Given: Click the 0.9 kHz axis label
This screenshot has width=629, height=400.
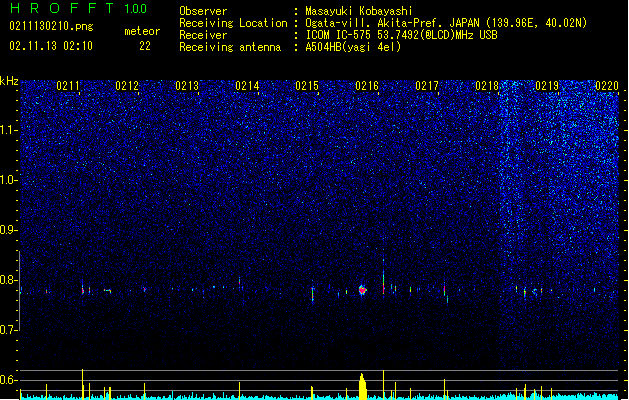Looking at the screenshot, I should coord(9,230).
